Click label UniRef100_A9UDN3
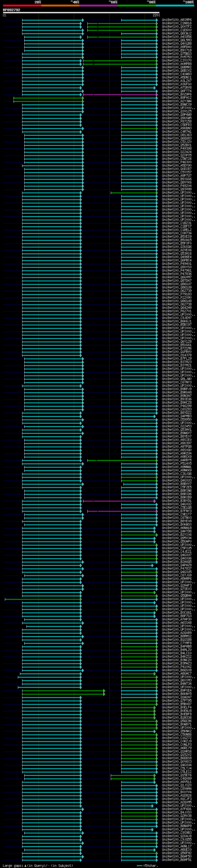 pos(177,128)
